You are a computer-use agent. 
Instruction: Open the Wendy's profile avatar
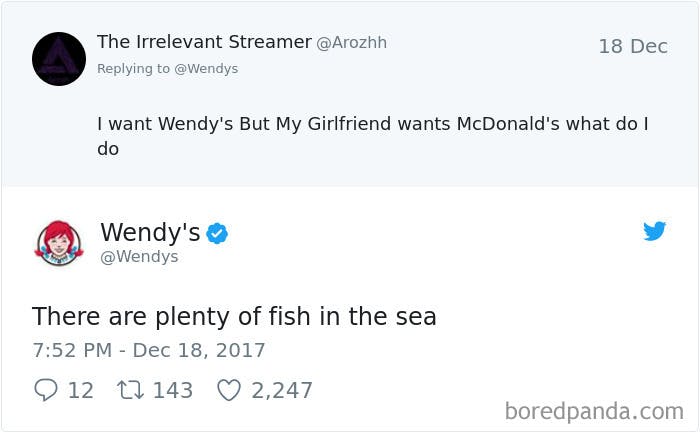tap(59, 244)
